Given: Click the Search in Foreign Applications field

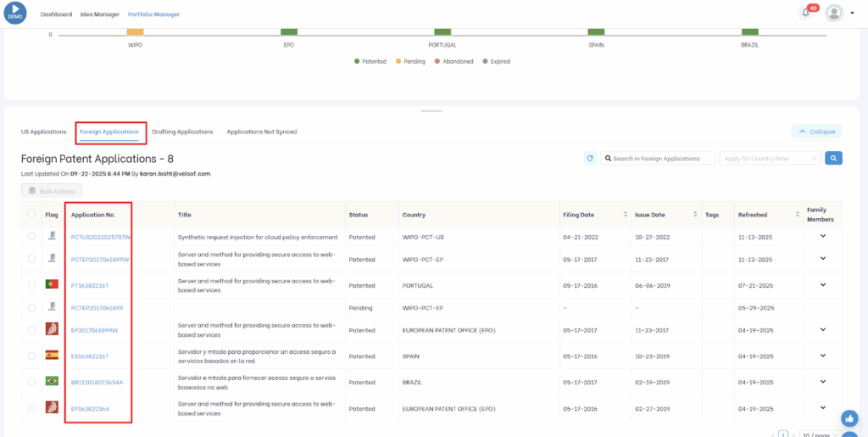Looking at the screenshot, I should (657, 158).
